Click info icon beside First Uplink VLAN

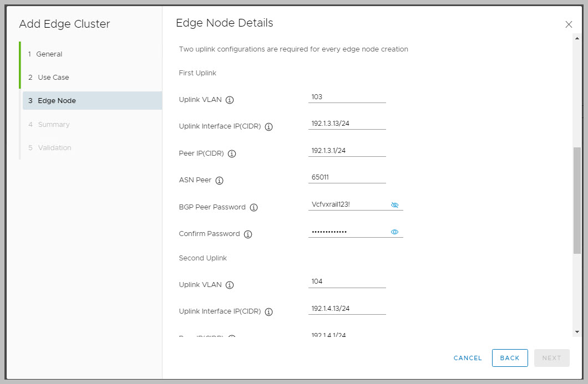click(230, 100)
